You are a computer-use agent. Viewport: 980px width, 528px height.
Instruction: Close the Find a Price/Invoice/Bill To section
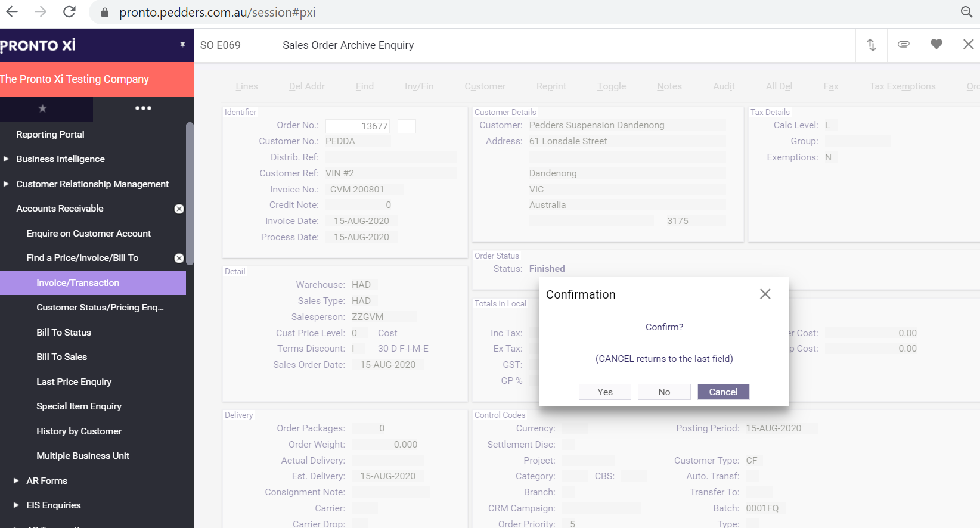[179, 258]
